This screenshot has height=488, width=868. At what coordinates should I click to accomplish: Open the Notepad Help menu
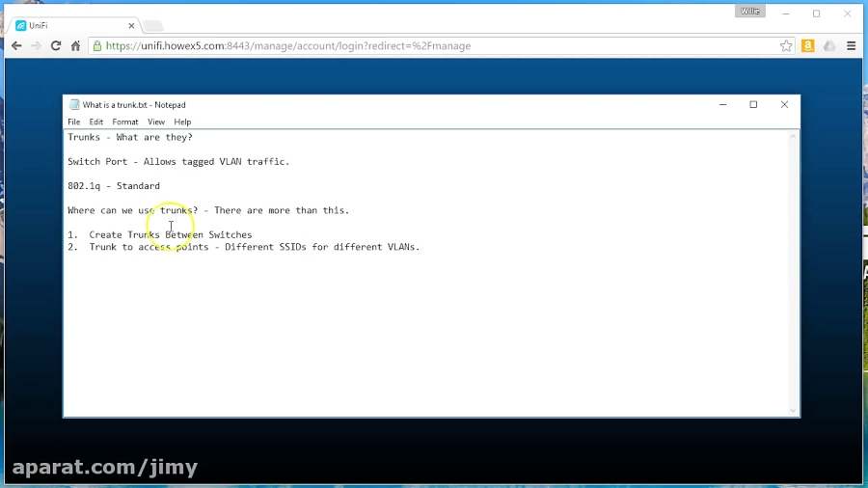182,122
